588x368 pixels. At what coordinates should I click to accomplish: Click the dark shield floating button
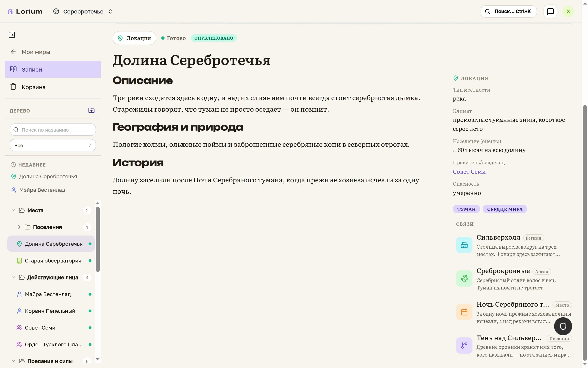click(563, 326)
